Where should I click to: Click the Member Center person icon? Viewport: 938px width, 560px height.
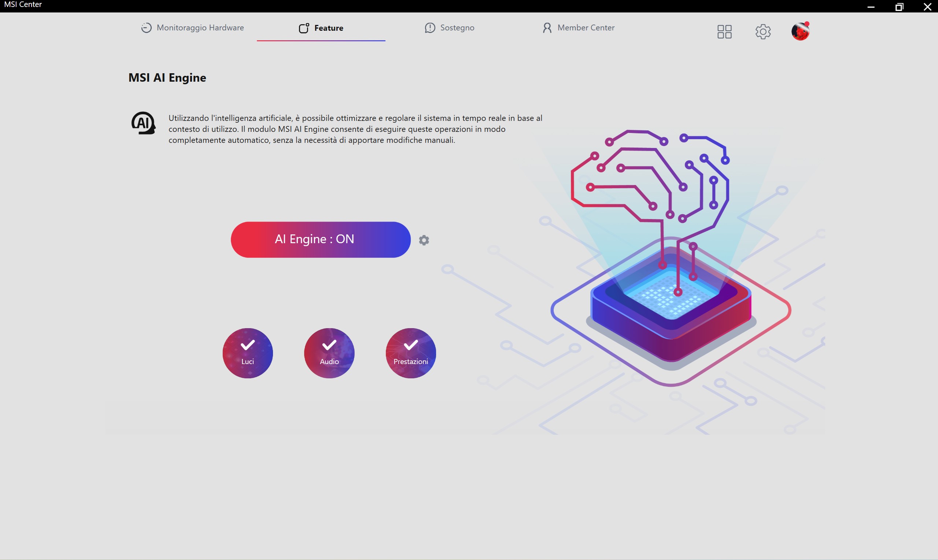coord(547,28)
